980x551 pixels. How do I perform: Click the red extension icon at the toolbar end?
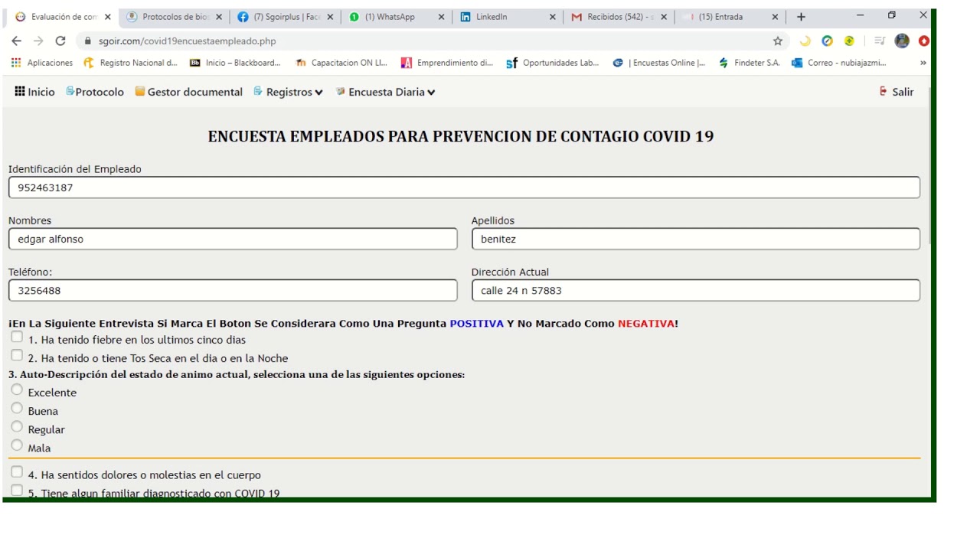[924, 41]
